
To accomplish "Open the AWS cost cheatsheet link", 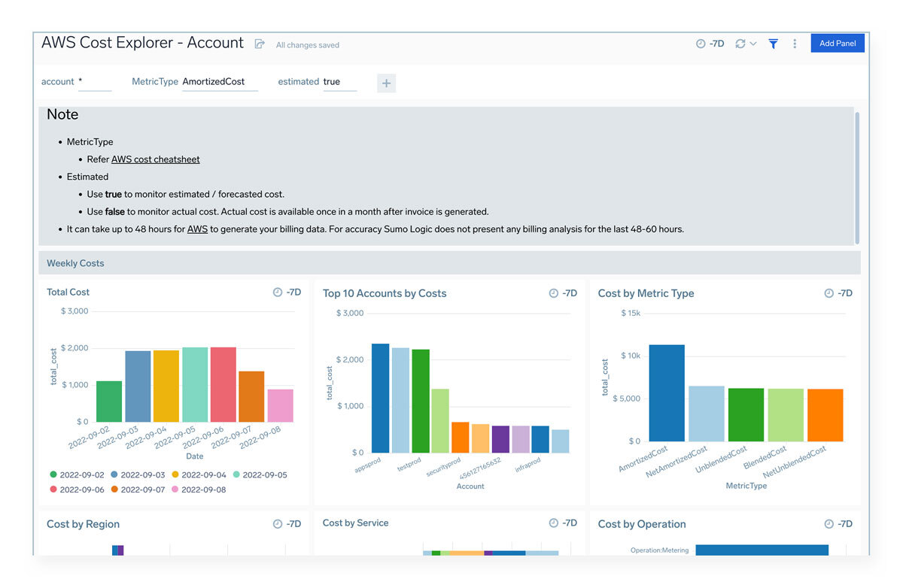I will 156,159.
